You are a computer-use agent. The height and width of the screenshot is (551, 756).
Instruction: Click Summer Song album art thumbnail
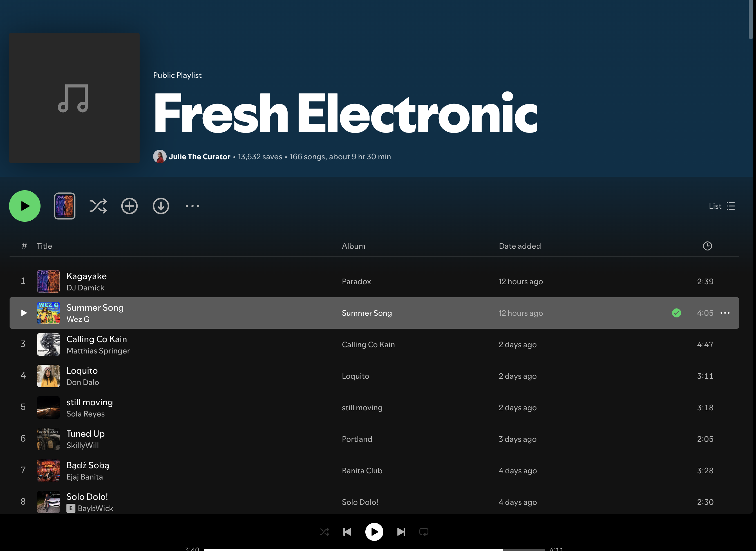pos(48,313)
